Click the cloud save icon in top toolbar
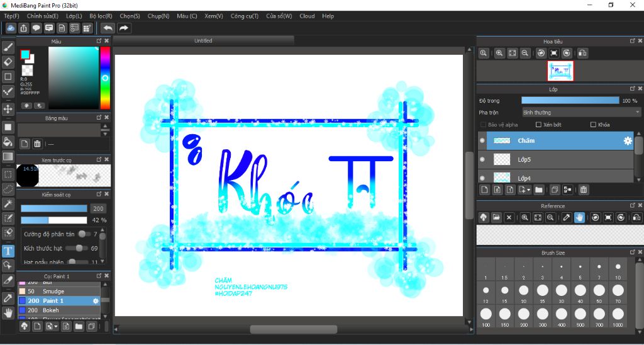Screen dimensions: 644x345 [11, 28]
